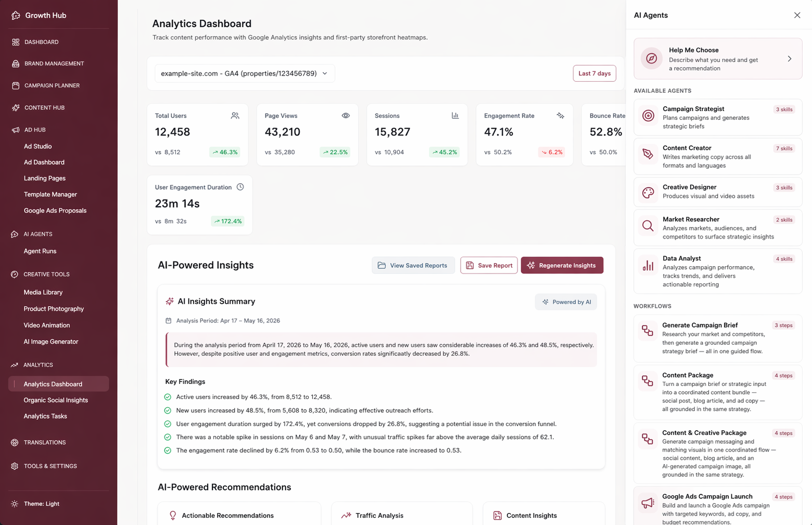Viewport: 812px width, 525px height.
Task: Switch to the Content Insights card
Action: [x=544, y=514]
